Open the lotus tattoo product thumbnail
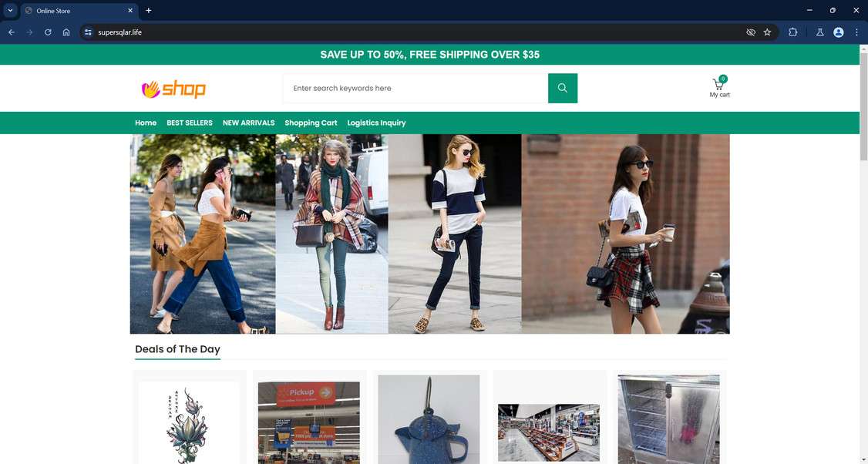This screenshot has height=464, width=868. click(189, 422)
